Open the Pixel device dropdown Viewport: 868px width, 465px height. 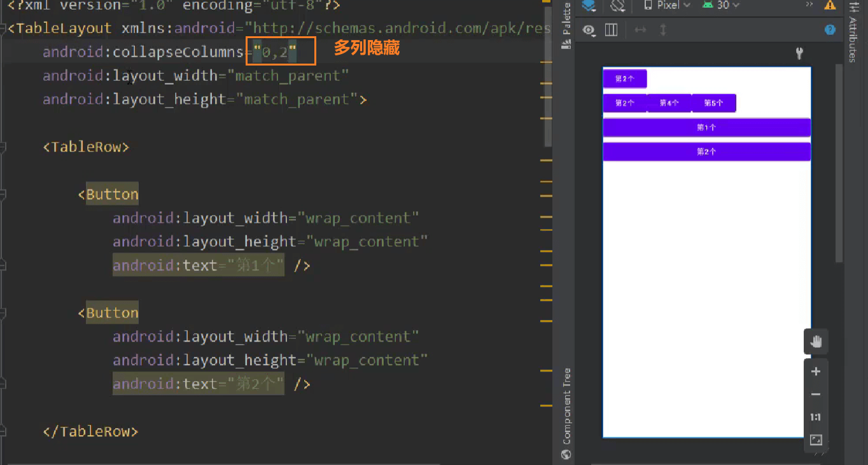click(x=667, y=5)
